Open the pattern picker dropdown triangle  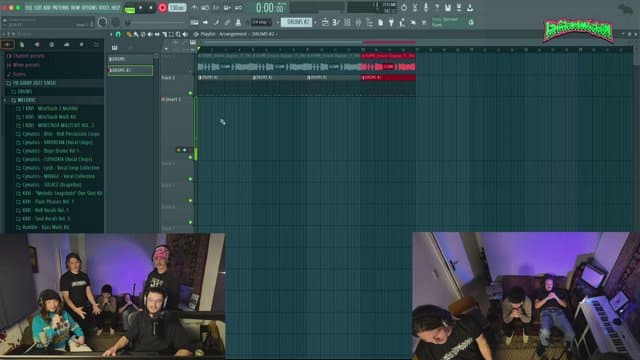click(x=166, y=49)
